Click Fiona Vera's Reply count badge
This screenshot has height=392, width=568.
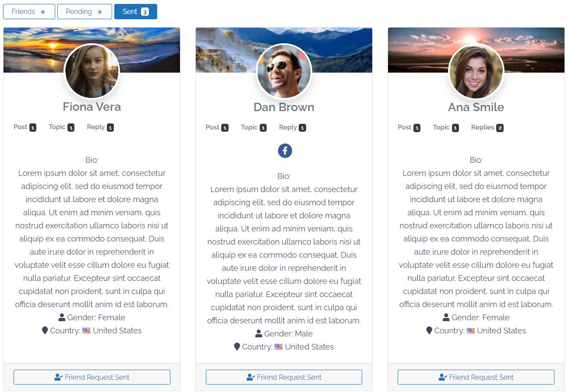[x=110, y=128]
